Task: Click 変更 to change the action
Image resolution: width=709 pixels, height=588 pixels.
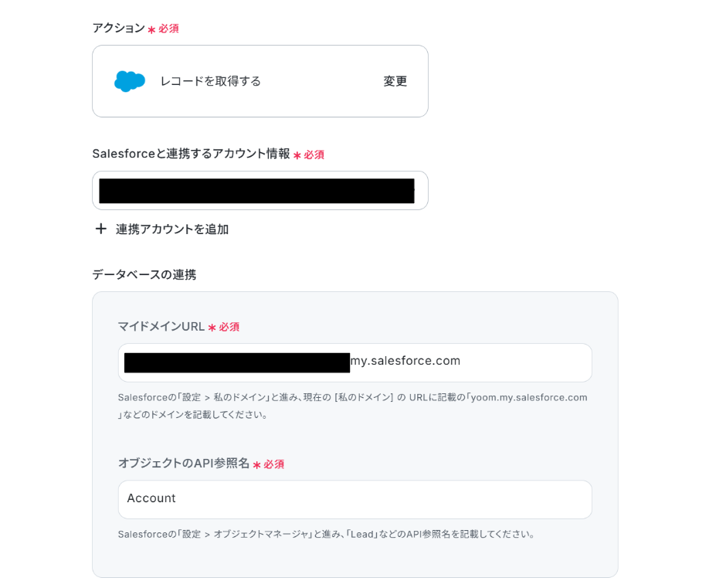Action: 395,81
